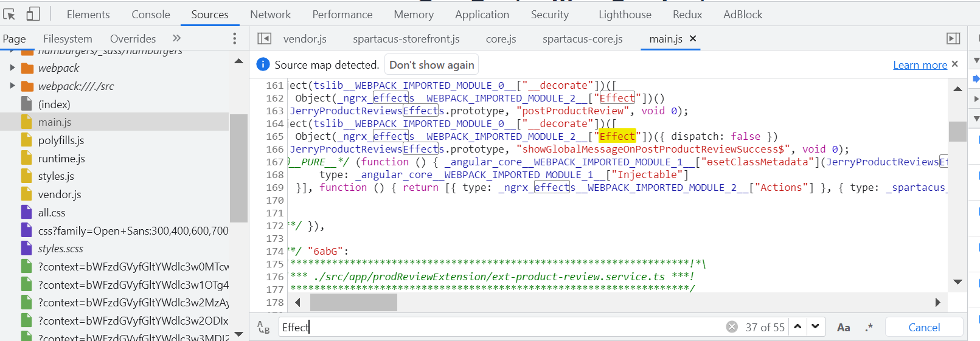Switch to spartacus-core.js editor tab

[583, 39]
